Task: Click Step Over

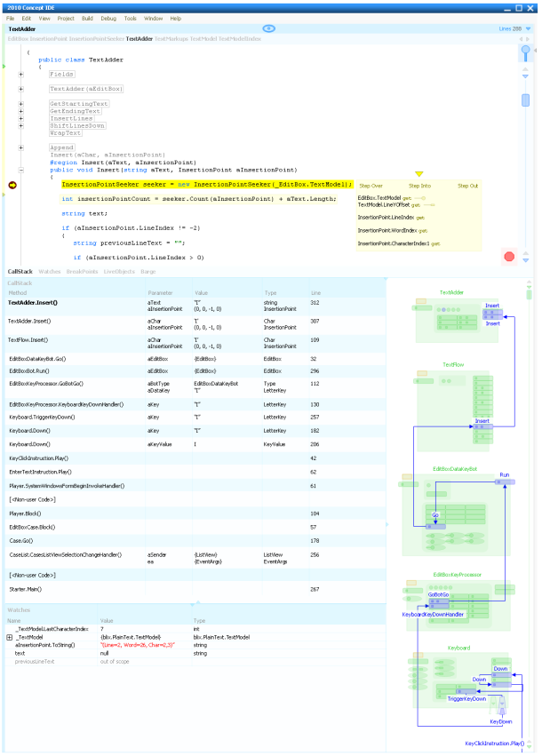Action: pos(371,186)
